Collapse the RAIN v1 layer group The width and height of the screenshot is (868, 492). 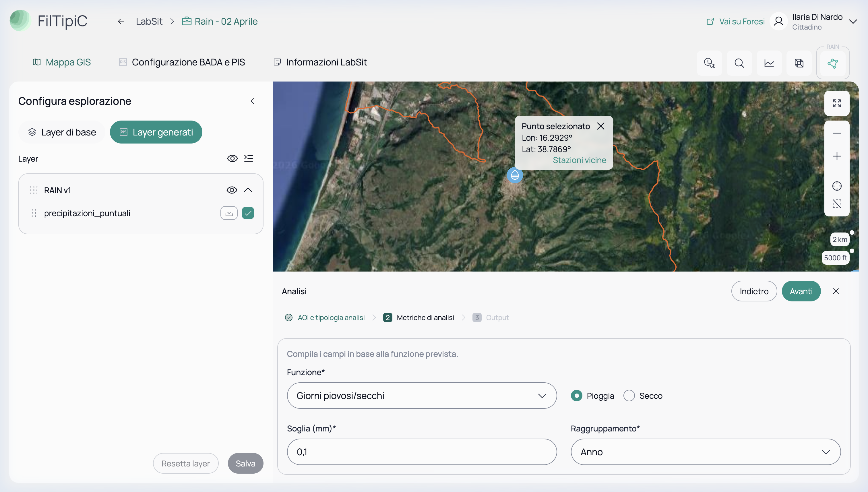pyautogui.click(x=248, y=190)
